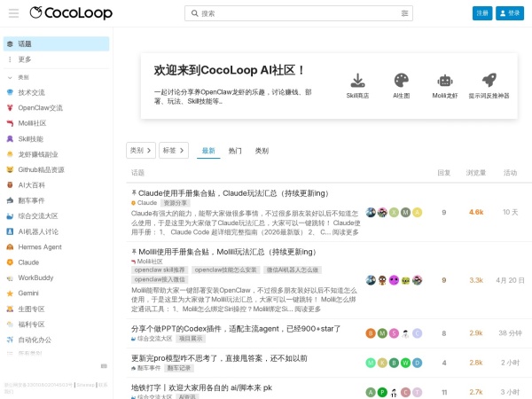Click the search magnifier icon
This screenshot has width=532, height=399.
195,13
